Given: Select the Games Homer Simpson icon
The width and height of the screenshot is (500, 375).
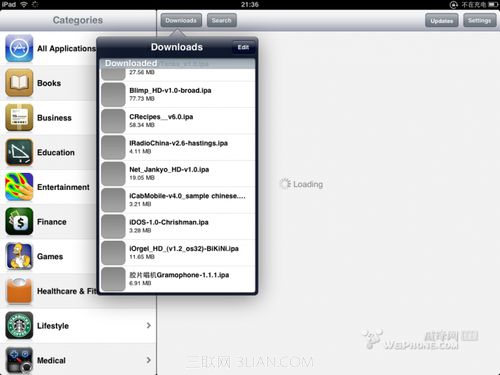Looking at the screenshot, I should 19,256.
